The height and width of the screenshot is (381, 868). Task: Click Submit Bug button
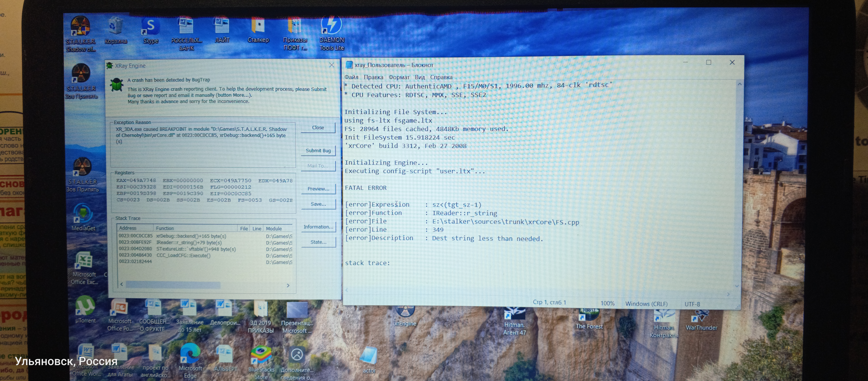click(318, 151)
